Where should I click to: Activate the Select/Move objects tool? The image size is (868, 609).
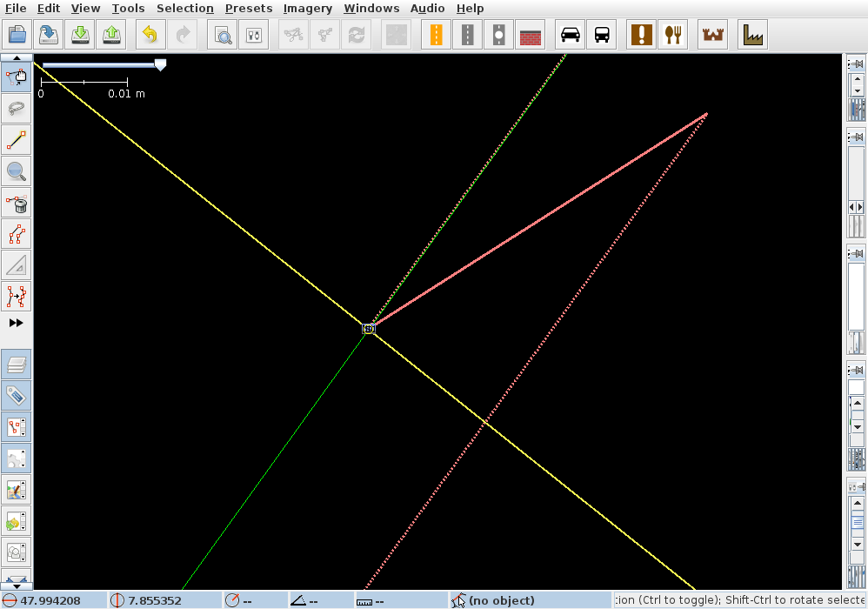click(x=17, y=77)
